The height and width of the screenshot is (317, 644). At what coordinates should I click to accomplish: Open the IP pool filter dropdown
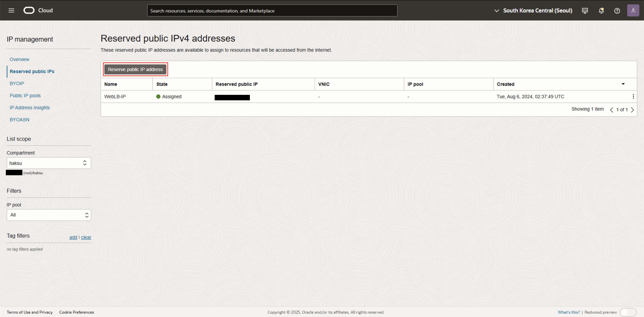(x=49, y=215)
